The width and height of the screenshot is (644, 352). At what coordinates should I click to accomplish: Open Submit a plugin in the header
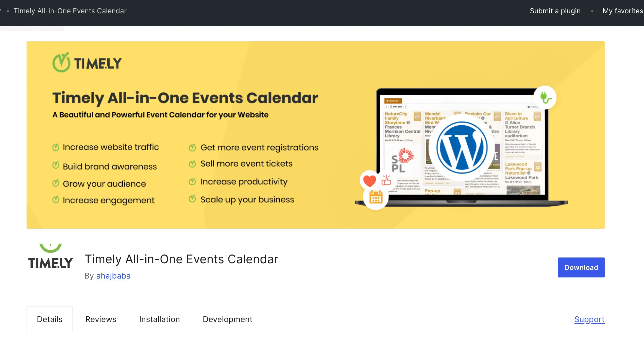[x=555, y=11]
